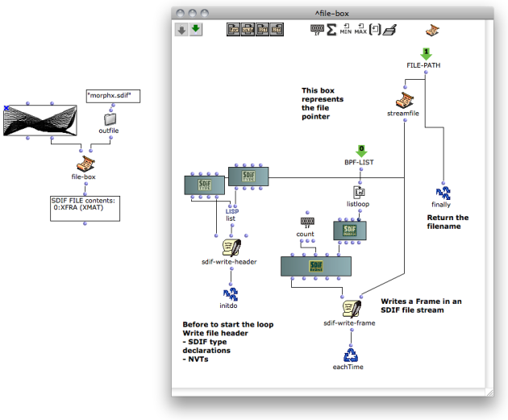Click the gray arrow button in toolbar
The width and height of the screenshot is (508, 420).
tap(181, 30)
